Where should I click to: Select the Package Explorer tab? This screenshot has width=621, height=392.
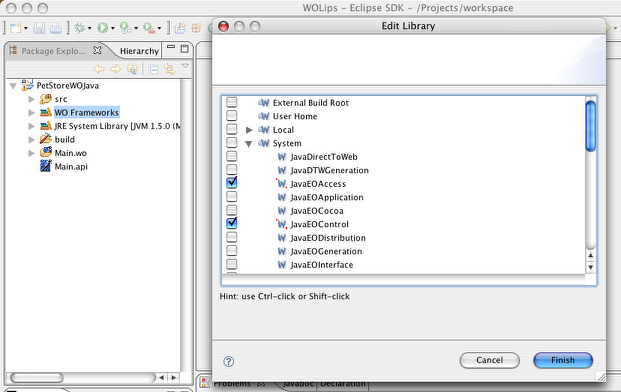[x=53, y=51]
